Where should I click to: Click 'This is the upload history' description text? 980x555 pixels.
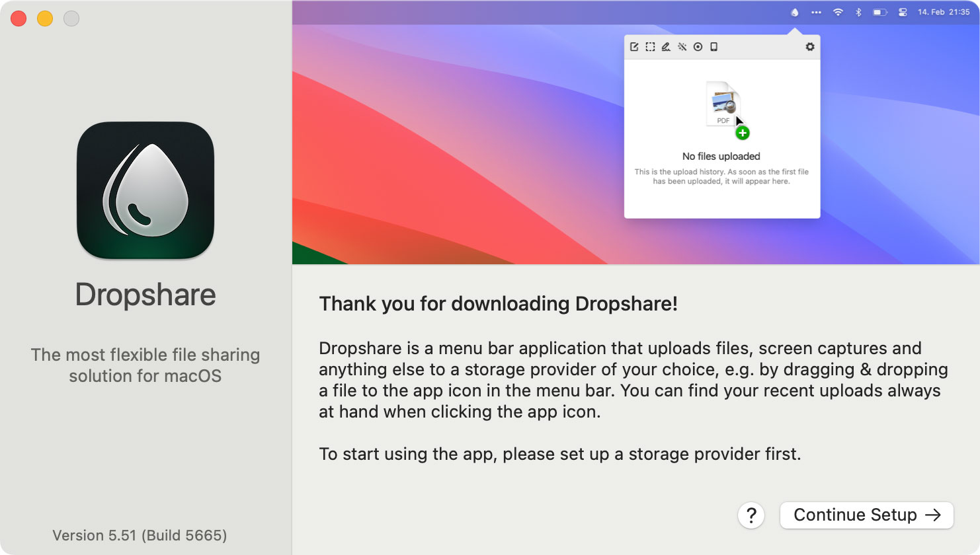(721, 176)
